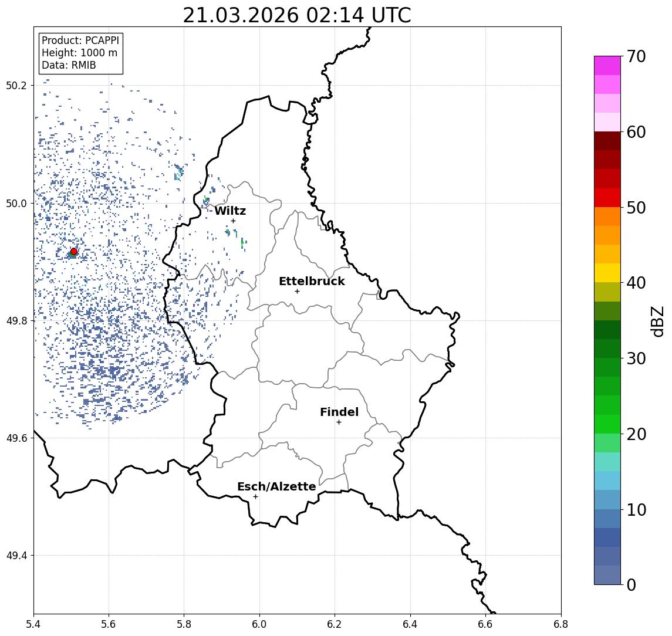Click the Esch/Alzette city label
Viewport: 672px width, 636px height.
click(x=276, y=486)
